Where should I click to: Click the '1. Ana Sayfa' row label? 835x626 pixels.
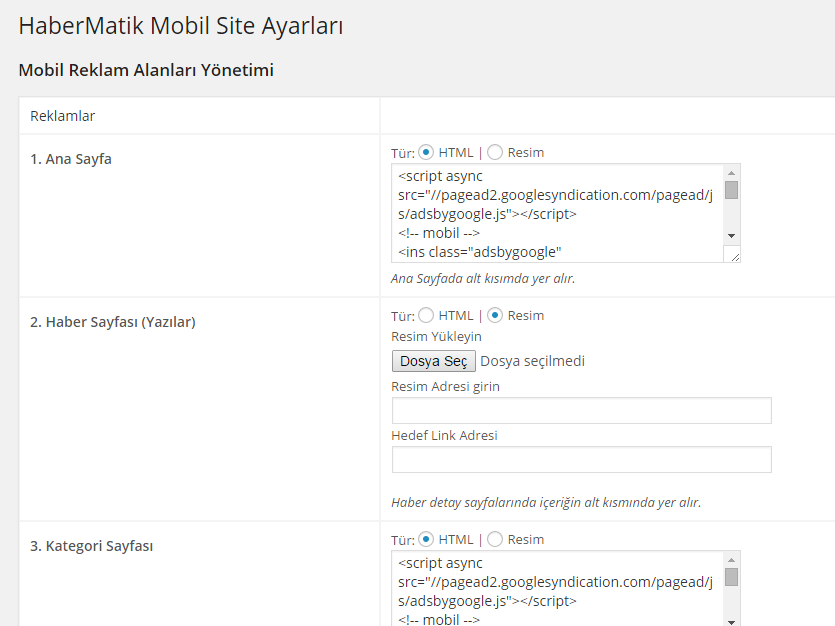pyautogui.click(x=71, y=159)
